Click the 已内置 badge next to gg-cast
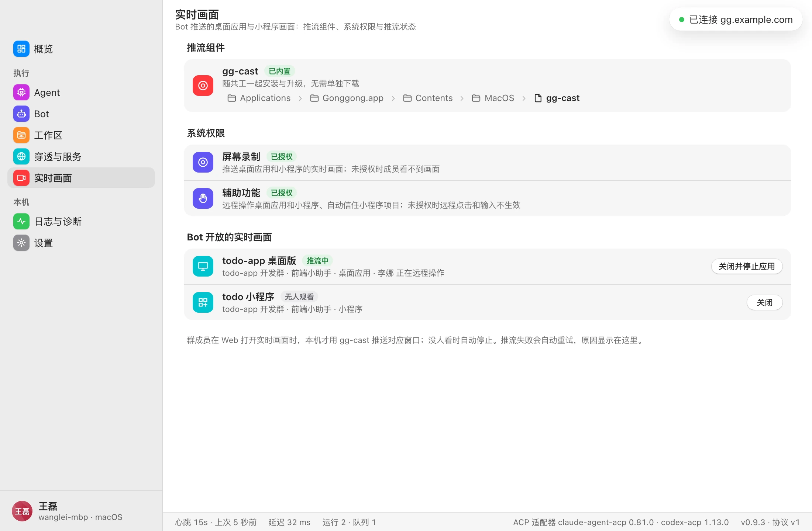 (x=280, y=71)
